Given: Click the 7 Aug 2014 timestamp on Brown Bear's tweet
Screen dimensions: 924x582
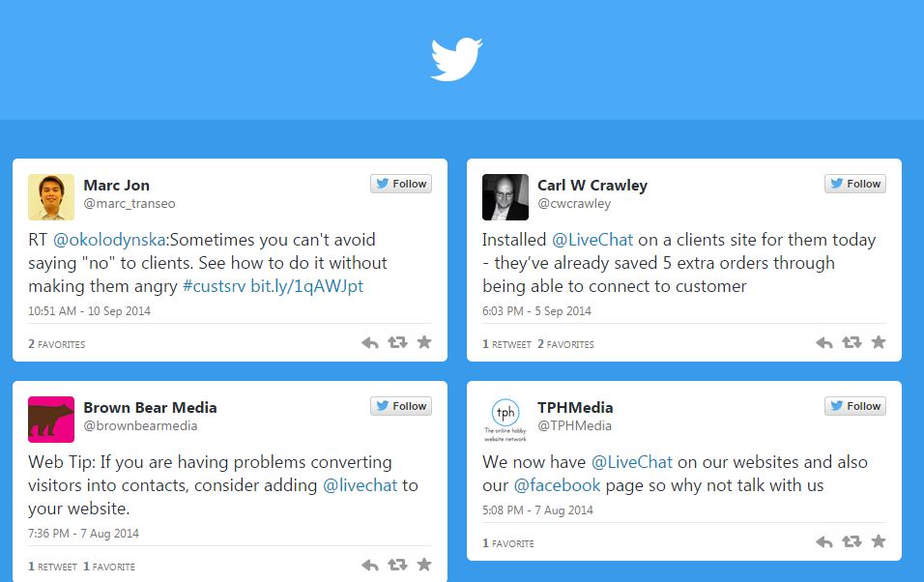Looking at the screenshot, I should pyautogui.click(x=106, y=533).
